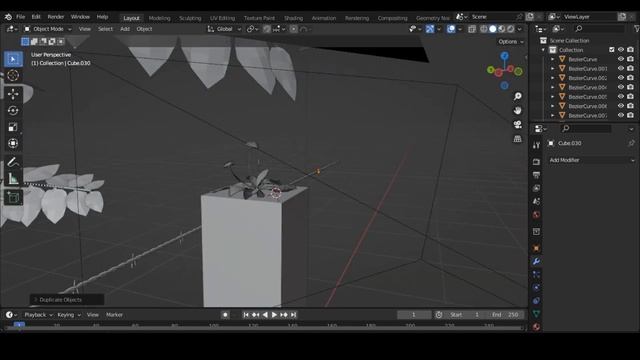This screenshot has width=640, height=360.
Task: Open the Output properties tab
Action: click(536, 175)
